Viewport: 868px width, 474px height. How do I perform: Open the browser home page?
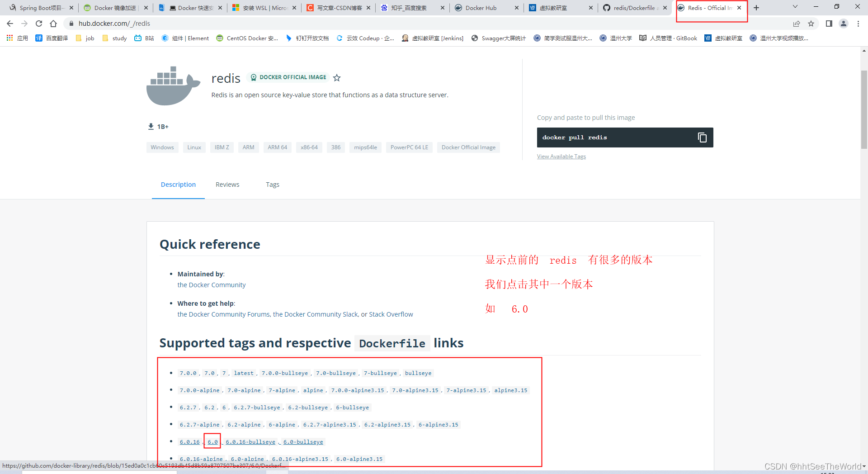53,24
